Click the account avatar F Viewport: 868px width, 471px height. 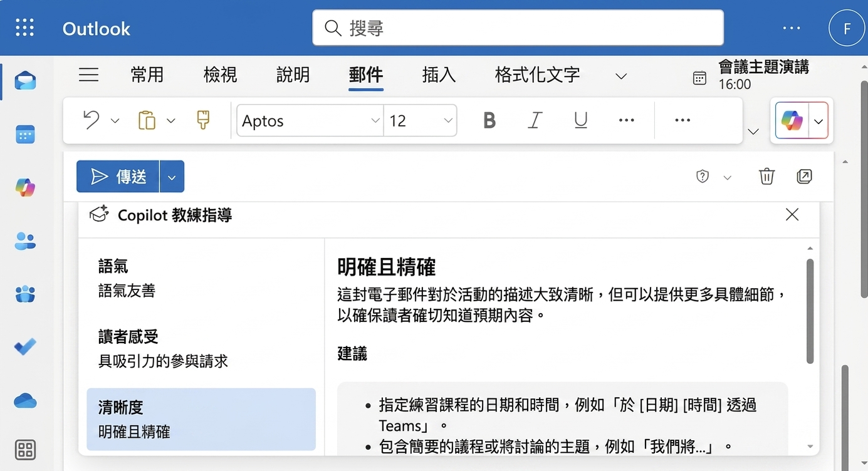847,28
